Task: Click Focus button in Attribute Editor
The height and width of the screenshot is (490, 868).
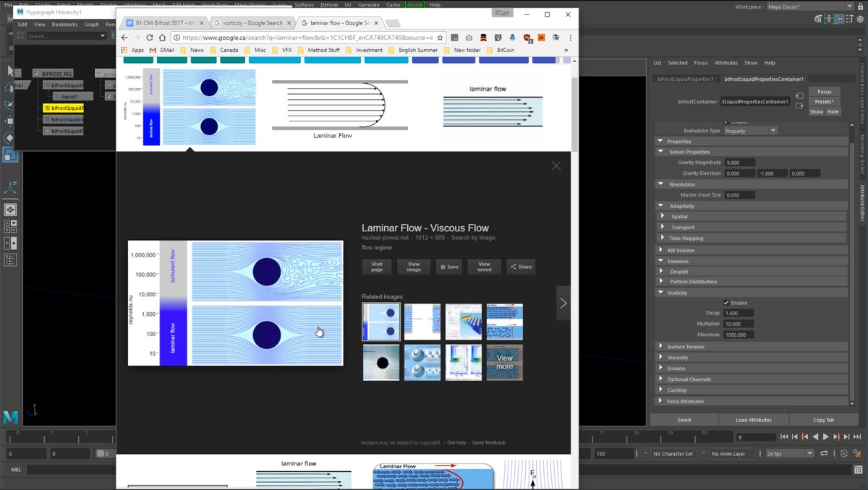Action: point(824,92)
